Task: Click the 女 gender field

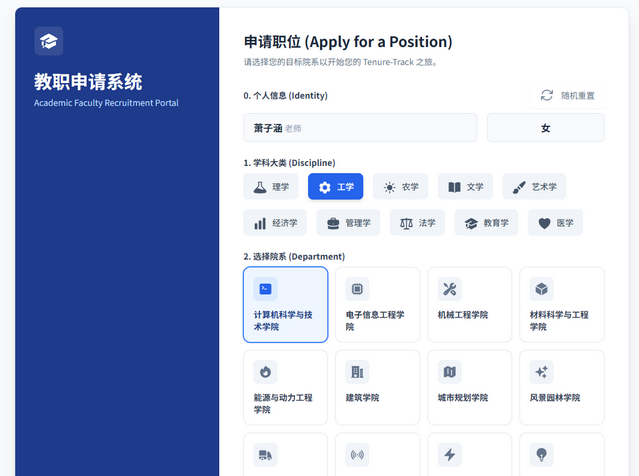Action: (x=546, y=128)
